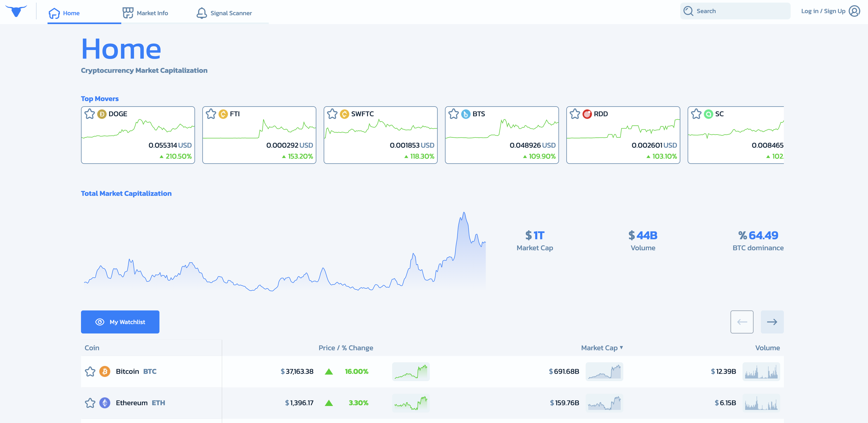Image resolution: width=868 pixels, height=423 pixels.
Task: Open the Signal Scanner tab
Action: 224,13
